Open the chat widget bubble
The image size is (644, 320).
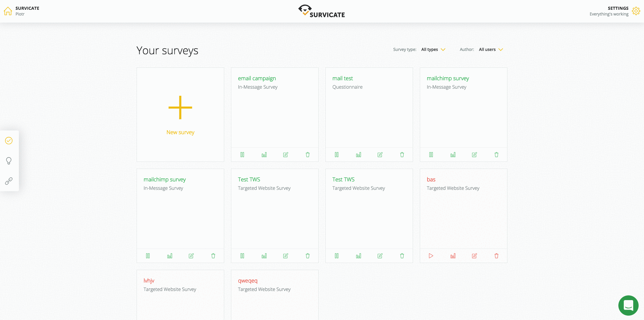(628, 306)
